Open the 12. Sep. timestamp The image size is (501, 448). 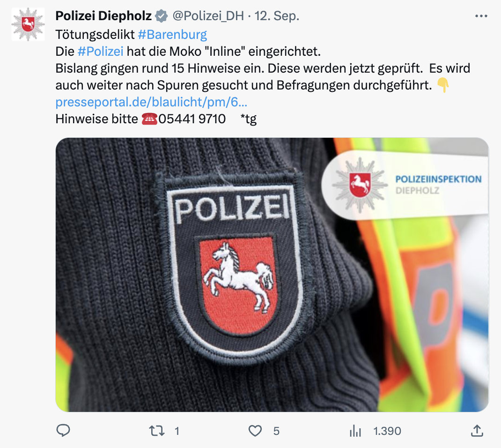(277, 16)
